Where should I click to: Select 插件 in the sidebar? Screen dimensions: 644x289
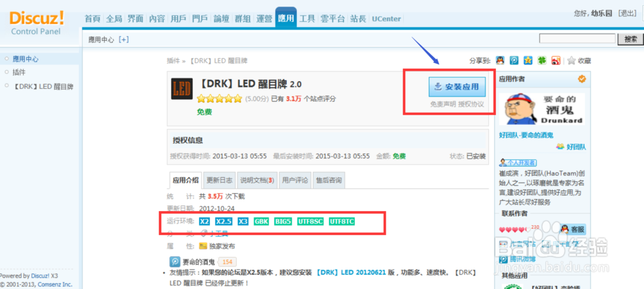pos(19,73)
